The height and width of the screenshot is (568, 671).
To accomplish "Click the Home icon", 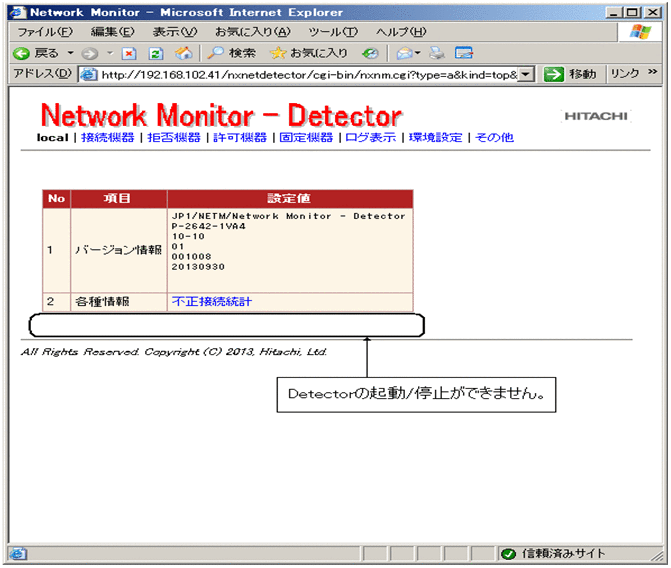I will (183, 54).
